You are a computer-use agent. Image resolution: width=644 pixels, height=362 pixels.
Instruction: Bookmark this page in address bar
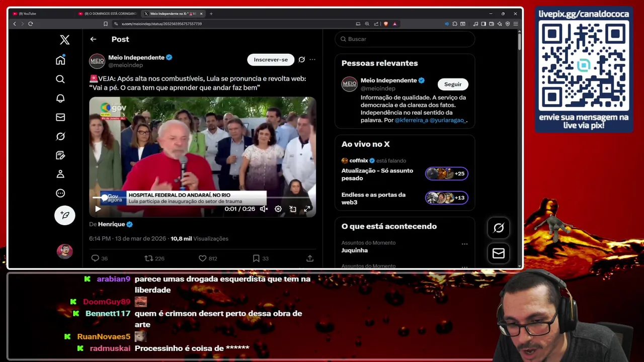106,24
